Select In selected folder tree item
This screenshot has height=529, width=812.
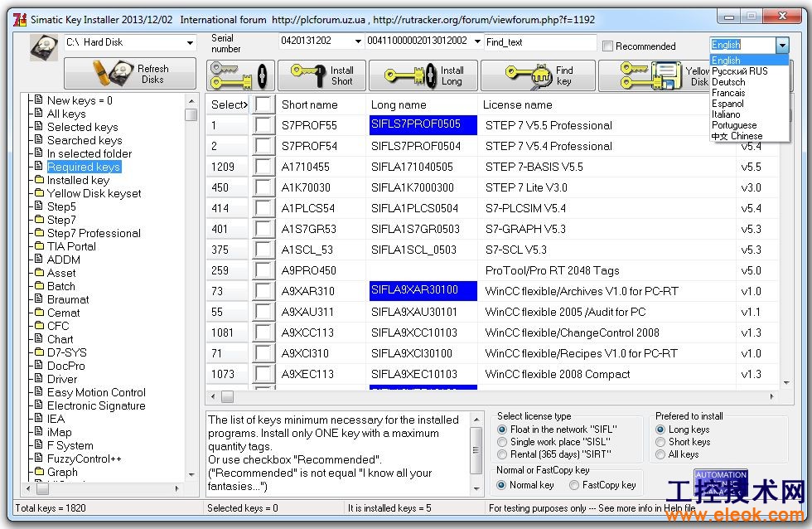[89, 154]
